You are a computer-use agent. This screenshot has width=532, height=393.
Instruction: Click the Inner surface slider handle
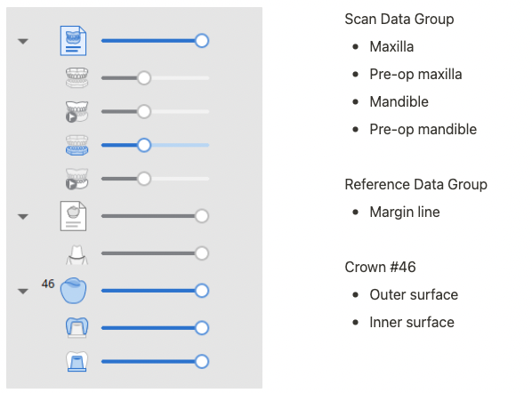tap(202, 362)
